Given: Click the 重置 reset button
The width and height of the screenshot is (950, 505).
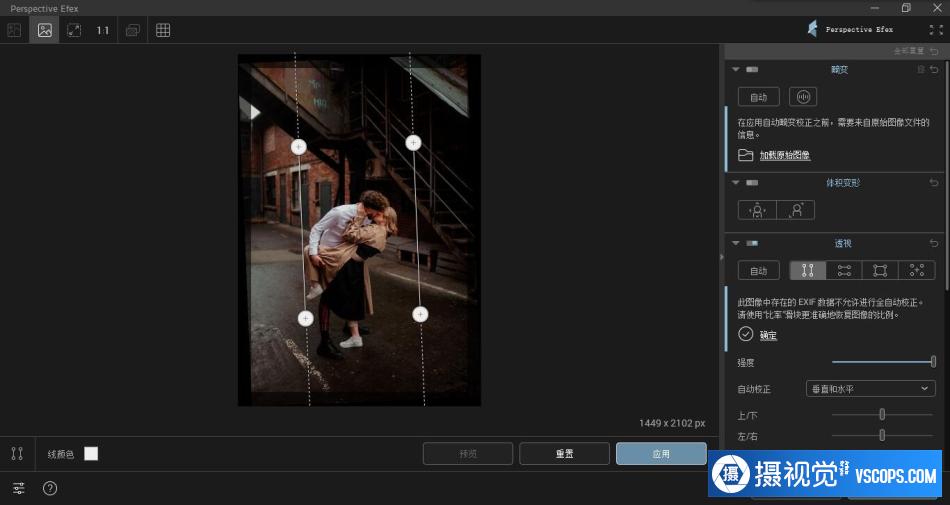Looking at the screenshot, I should 564,454.
